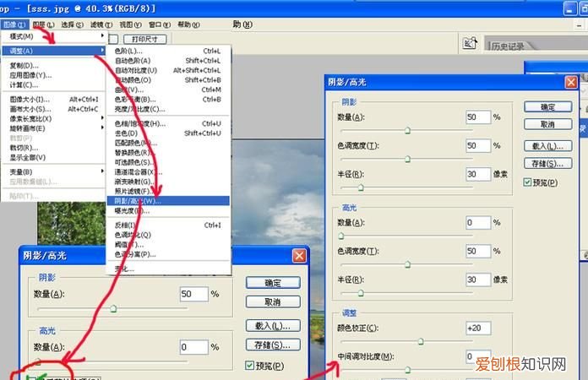
Task: Click 高光 数量 0 field in compact dialog
Action: [x=193, y=347]
